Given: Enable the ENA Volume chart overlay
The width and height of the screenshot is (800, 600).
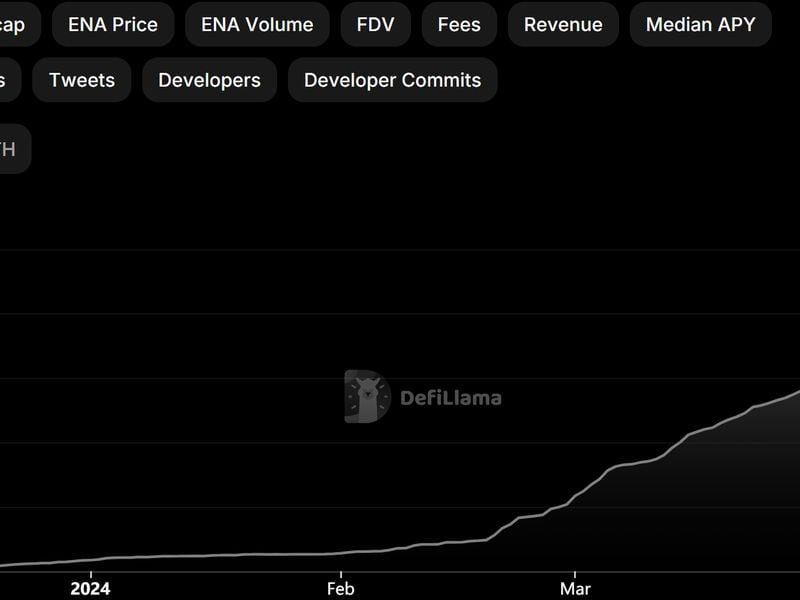Looking at the screenshot, I should (255, 24).
